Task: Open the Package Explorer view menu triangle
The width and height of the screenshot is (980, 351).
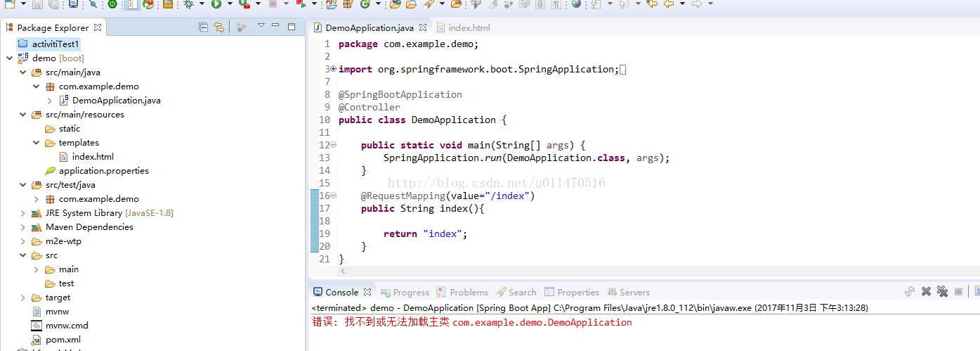Action: click(x=261, y=26)
